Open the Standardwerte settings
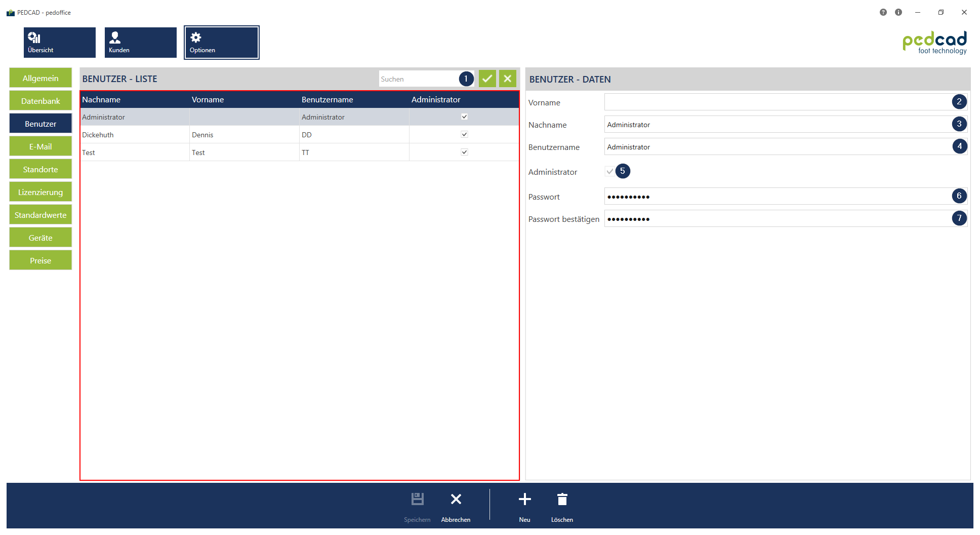Viewport: 980px width, 535px height. pos(40,215)
